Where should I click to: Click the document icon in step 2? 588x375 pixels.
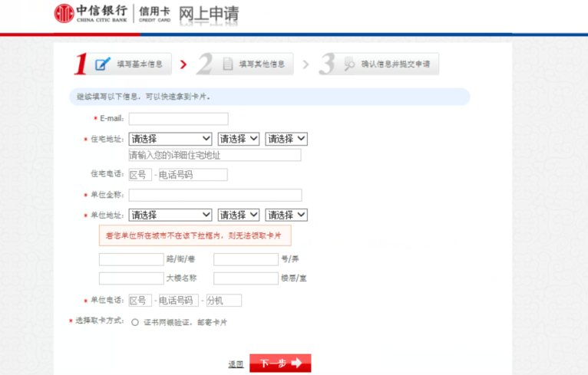[228, 64]
